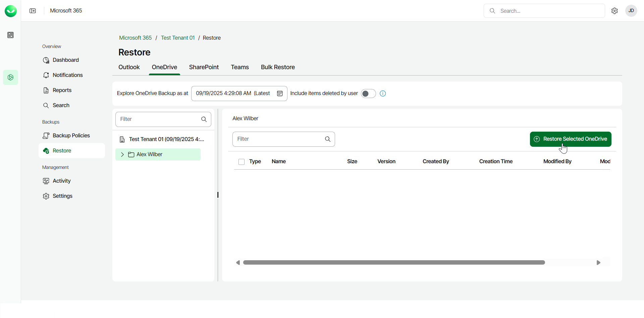Open the JD user avatar menu

[631, 11]
